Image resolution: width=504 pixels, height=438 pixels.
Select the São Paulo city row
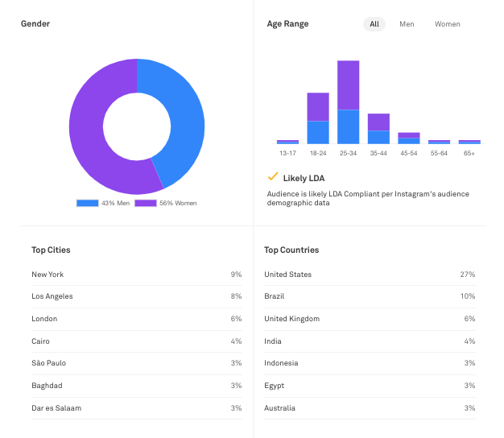(x=48, y=363)
